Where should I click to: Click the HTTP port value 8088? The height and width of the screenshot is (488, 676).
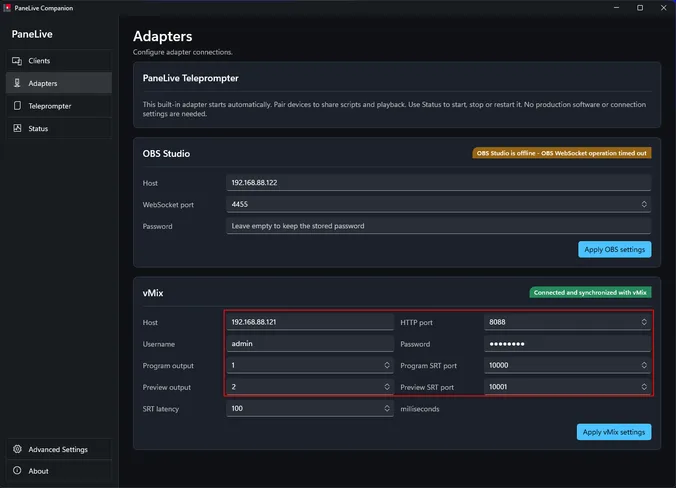click(497, 322)
